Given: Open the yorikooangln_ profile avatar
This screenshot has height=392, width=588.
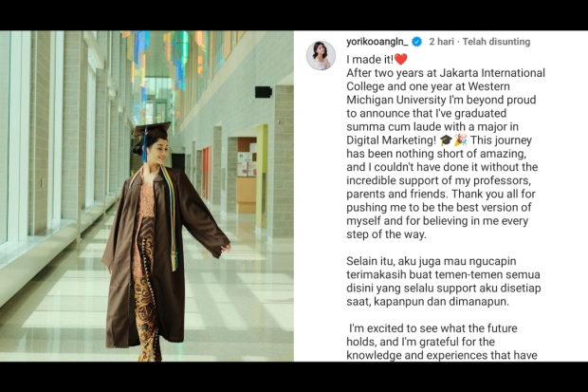Looking at the screenshot, I should [x=321, y=56].
